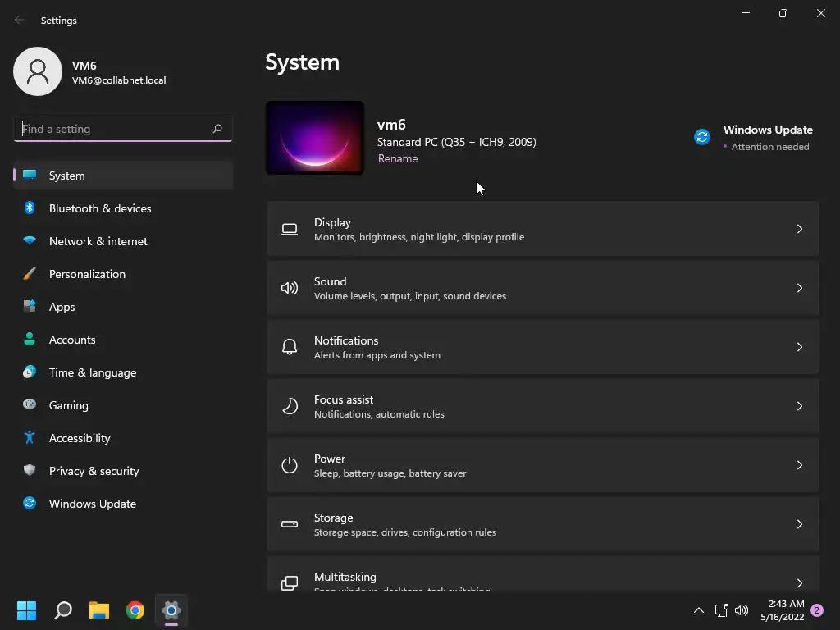This screenshot has height=630, width=840.
Task: Click the Accessibility label in the sidebar
Action: point(80,438)
